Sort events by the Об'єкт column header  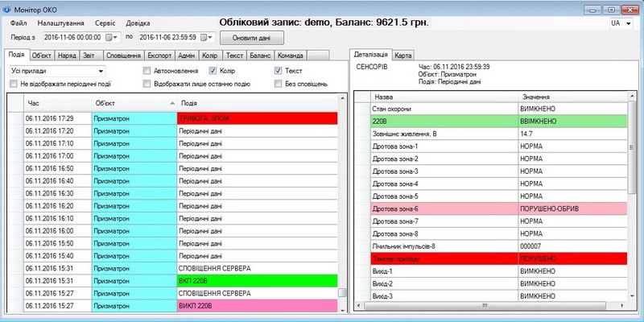(x=134, y=104)
